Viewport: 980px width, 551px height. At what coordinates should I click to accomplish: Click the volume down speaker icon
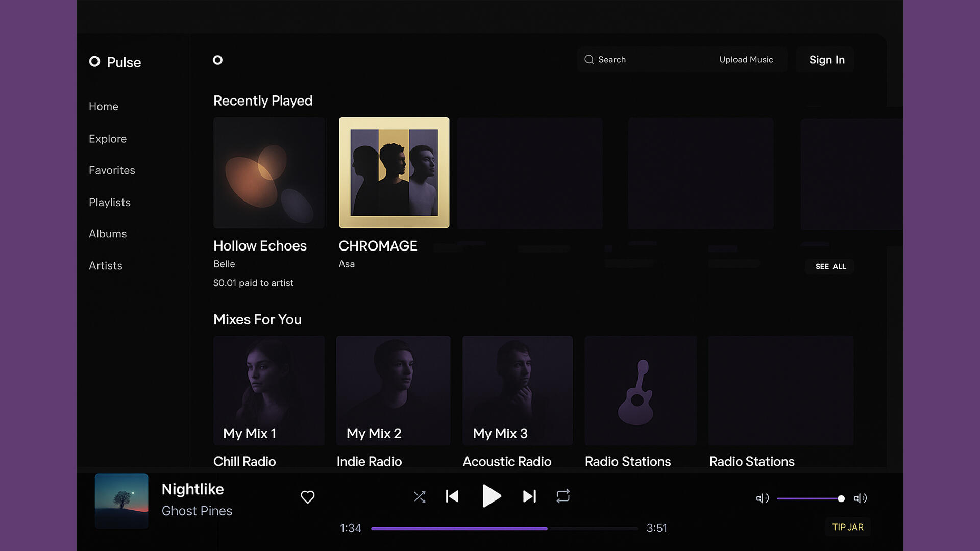pyautogui.click(x=762, y=498)
